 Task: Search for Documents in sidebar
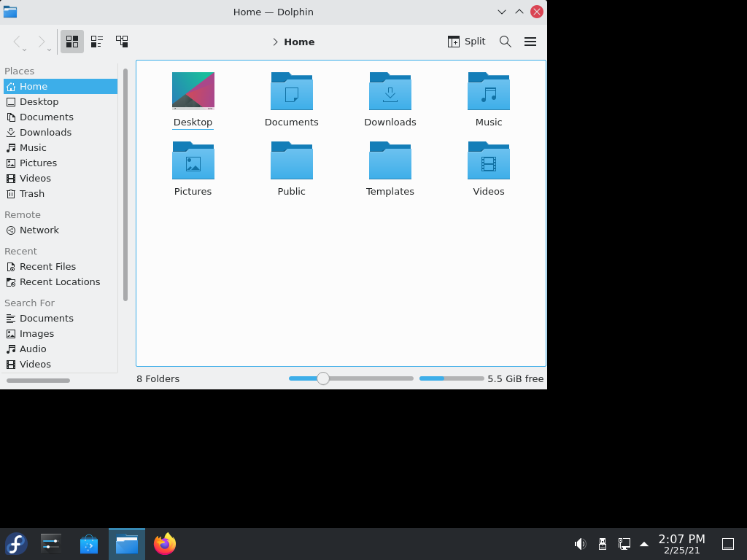(x=61, y=318)
